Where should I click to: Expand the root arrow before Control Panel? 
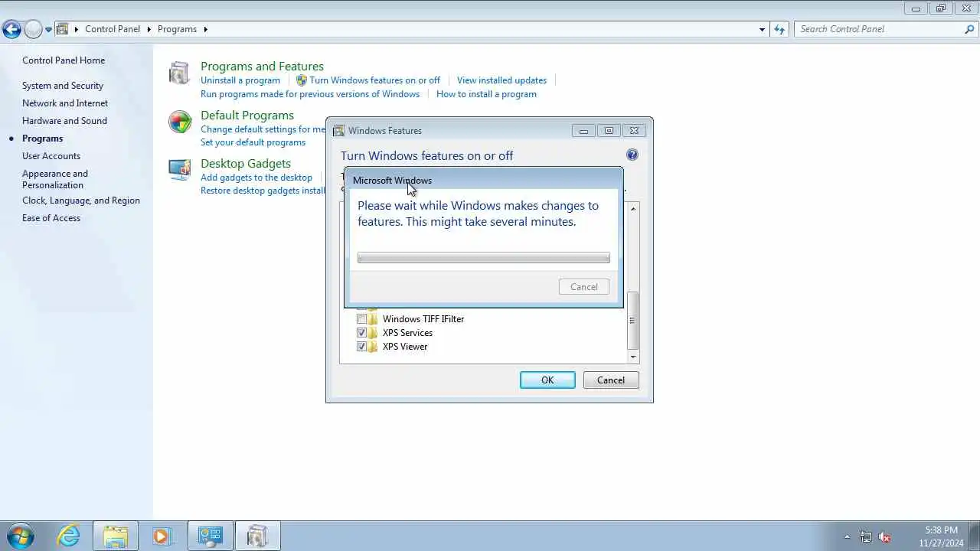click(x=76, y=29)
